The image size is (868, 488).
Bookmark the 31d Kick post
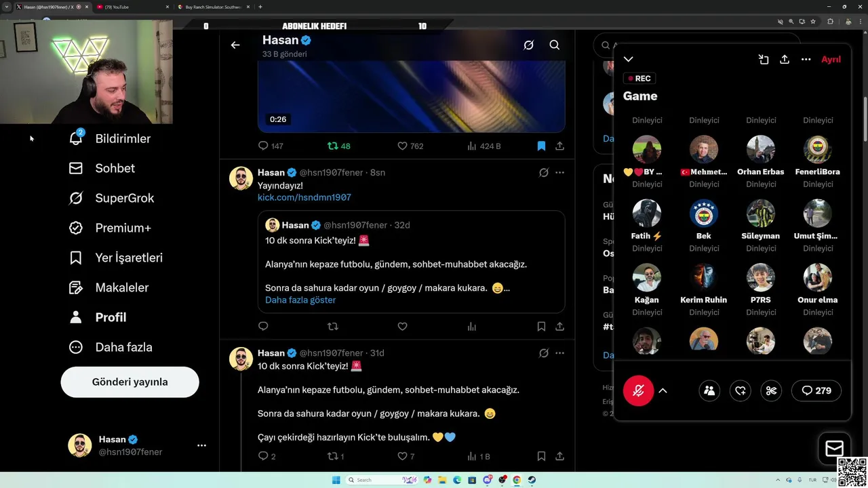pos(541,456)
